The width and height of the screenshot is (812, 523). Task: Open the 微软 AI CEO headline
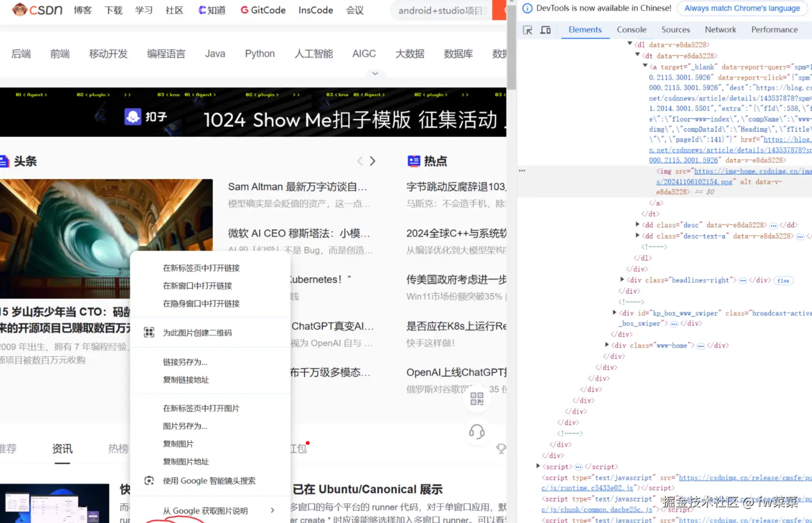click(x=299, y=233)
